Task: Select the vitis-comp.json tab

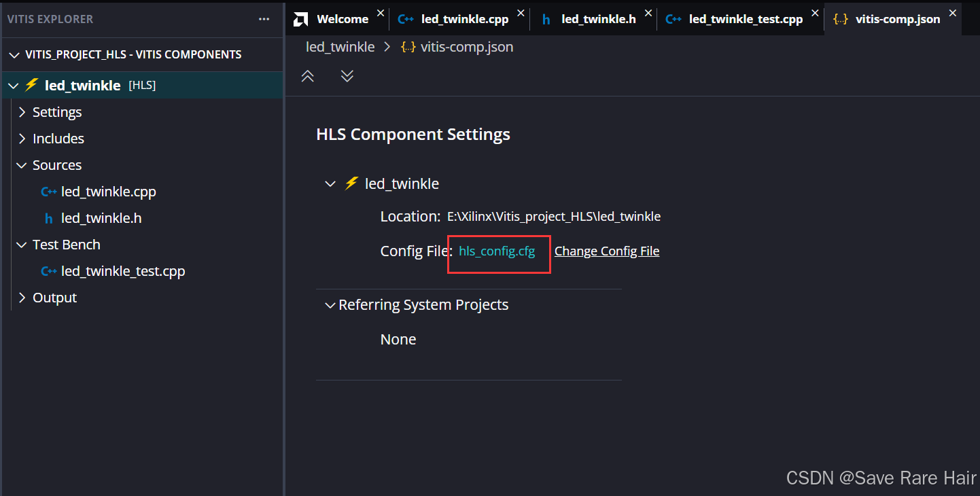Action: (x=893, y=19)
